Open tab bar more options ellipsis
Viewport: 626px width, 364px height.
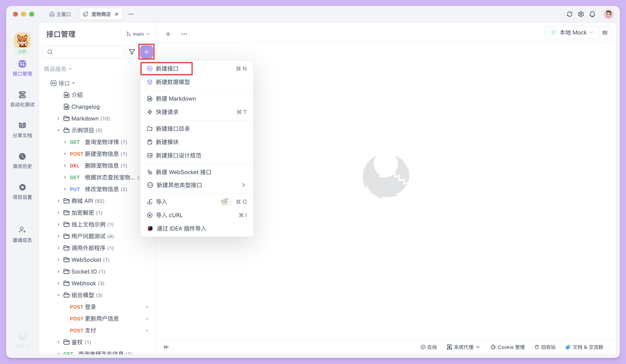(184, 34)
